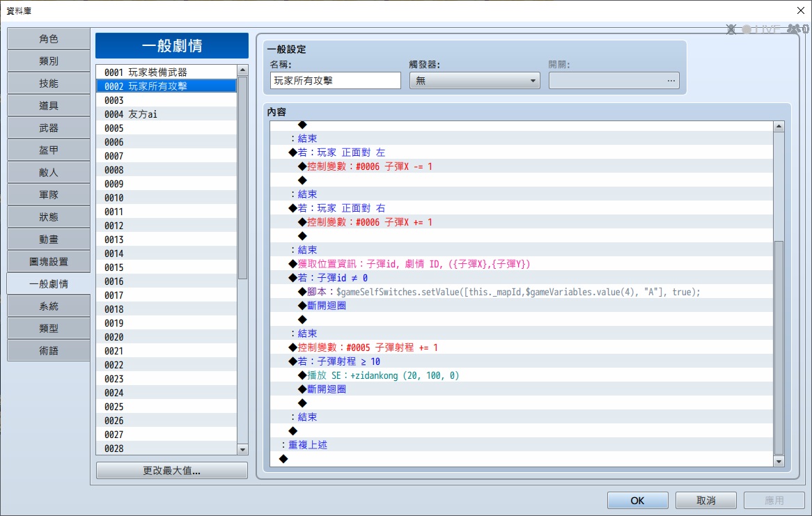
Task: Open the 技能 tab
Action: pyautogui.click(x=49, y=84)
